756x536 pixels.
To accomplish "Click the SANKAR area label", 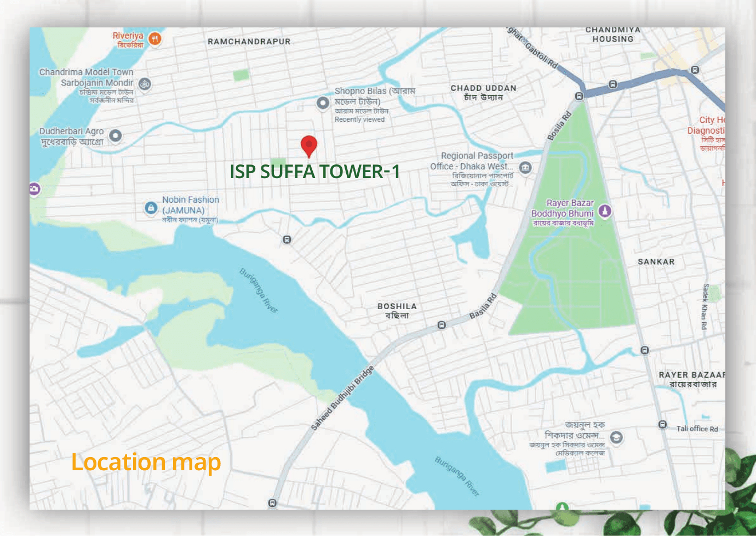I will click(656, 262).
